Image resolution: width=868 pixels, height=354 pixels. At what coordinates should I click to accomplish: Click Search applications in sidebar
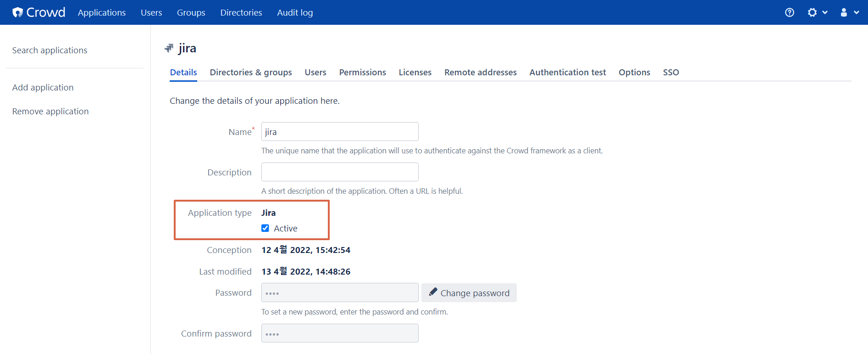[50, 50]
